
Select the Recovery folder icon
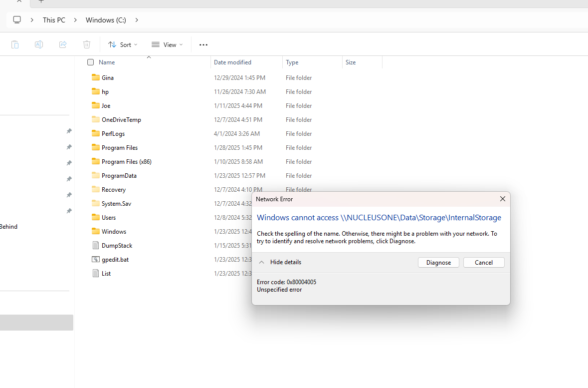(x=96, y=189)
